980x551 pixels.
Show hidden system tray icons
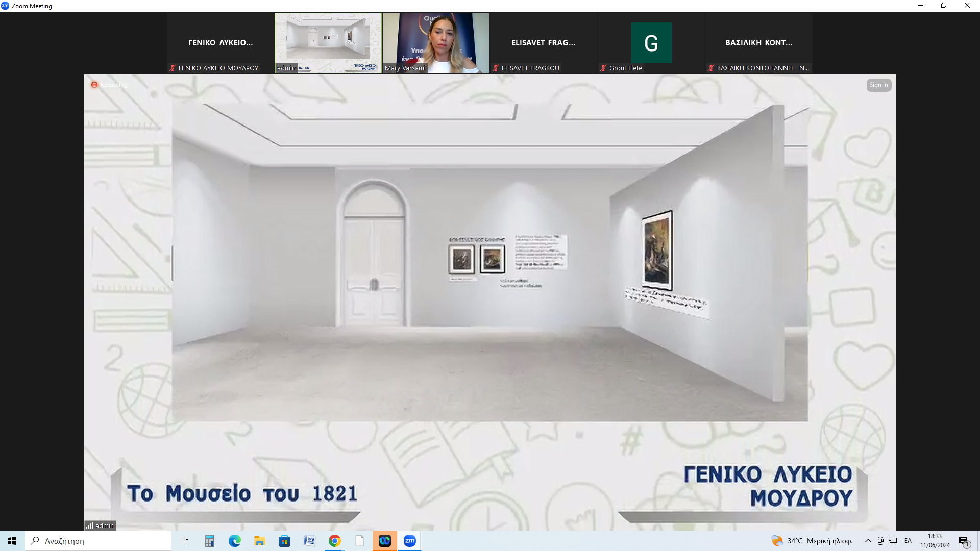[x=868, y=541]
